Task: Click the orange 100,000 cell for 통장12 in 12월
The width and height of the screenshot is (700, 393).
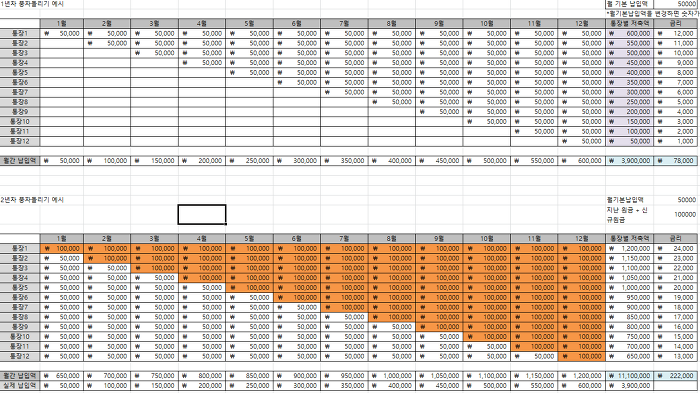Action: pyautogui.click(x=582, y=357)
